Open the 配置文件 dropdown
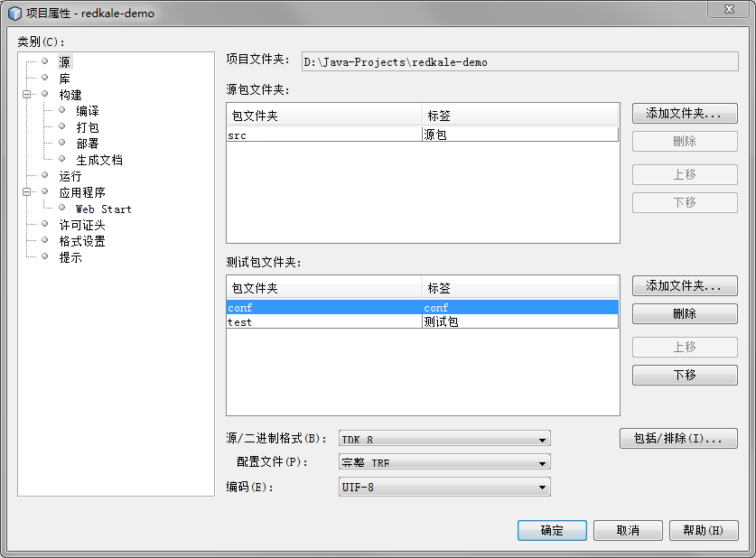Image resolution: width=756 pixels, height=558 pixels. 443,462
